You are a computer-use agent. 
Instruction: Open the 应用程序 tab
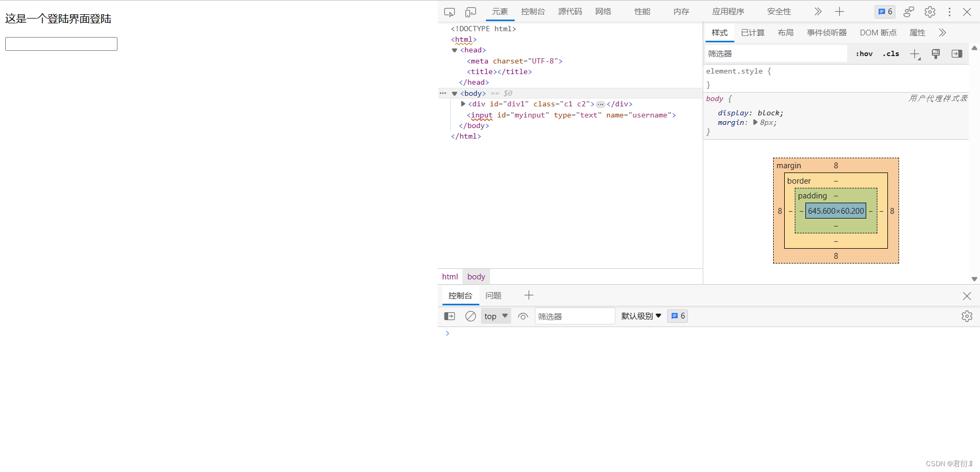728,12
